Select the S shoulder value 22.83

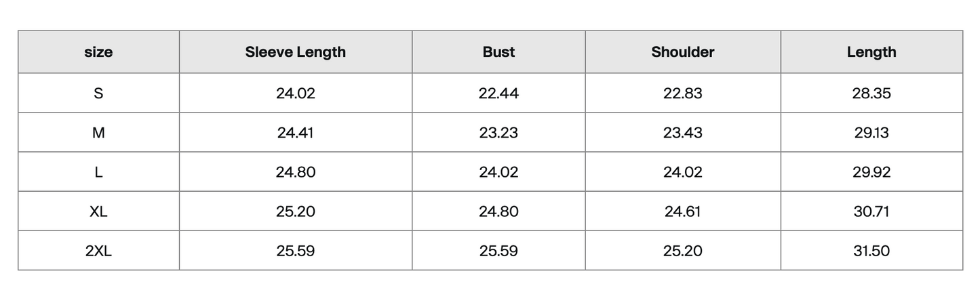point(683,94)
